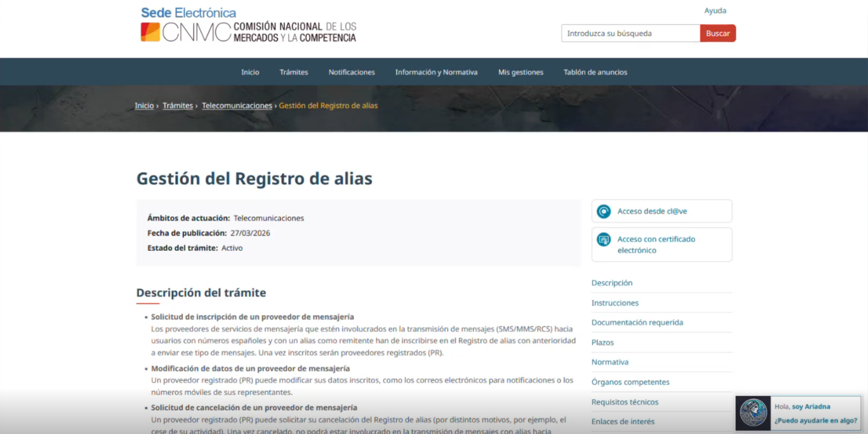
Task: Open the Ayuda help link
Action: (715, 10)
